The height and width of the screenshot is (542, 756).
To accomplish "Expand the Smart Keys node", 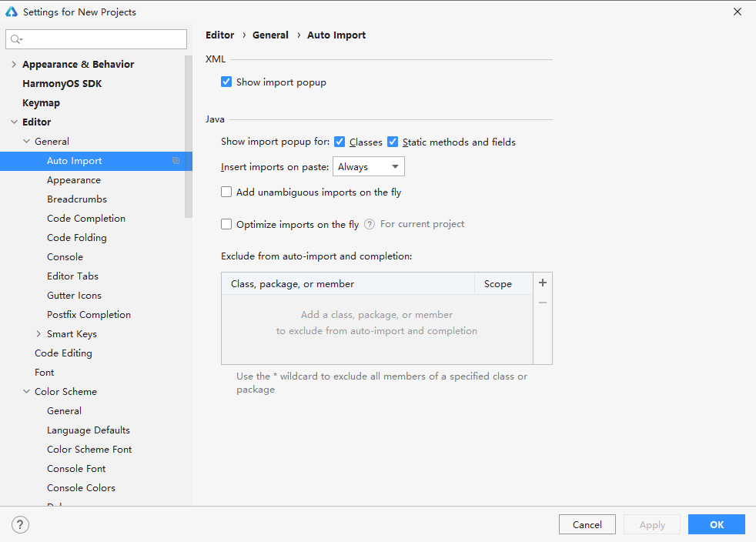I will (38, 333).
